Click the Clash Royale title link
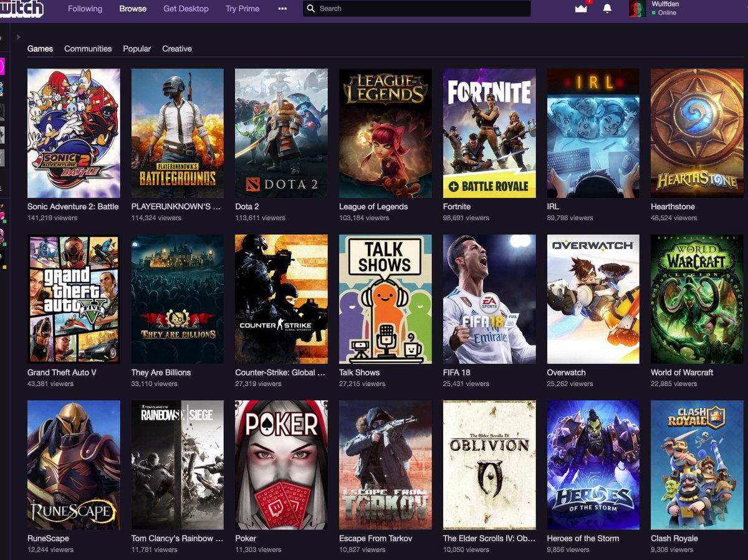 (674, 538)
